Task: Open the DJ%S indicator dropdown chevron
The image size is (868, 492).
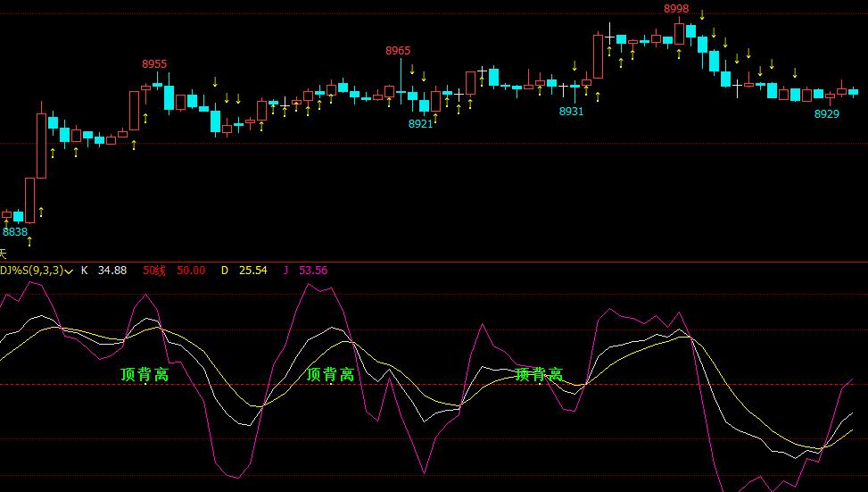Action: coord(69,271)
